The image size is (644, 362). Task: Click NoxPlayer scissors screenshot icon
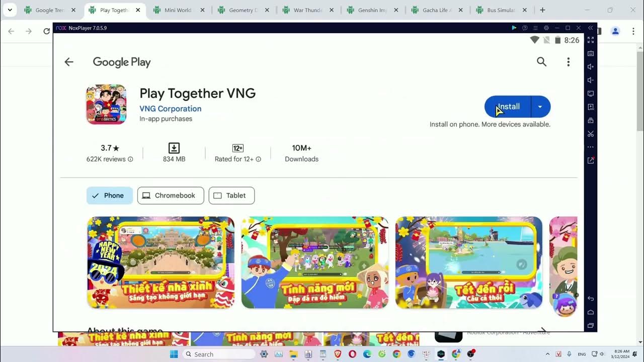click(591, 134)
